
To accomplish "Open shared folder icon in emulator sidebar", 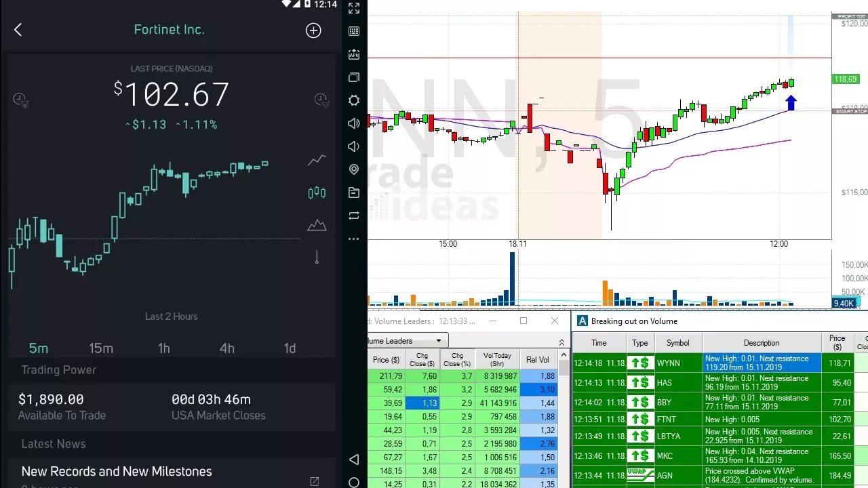I will pos(354,192).
